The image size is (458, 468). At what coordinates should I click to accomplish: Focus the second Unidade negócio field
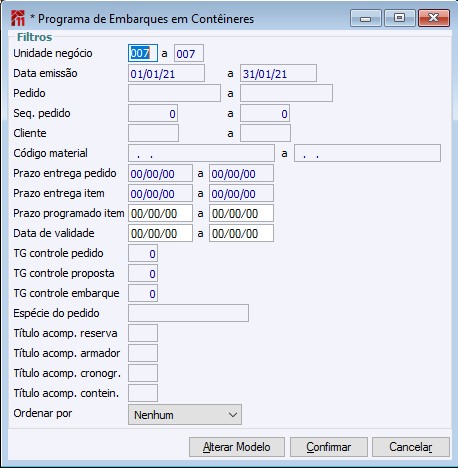(x=189, y=53)
